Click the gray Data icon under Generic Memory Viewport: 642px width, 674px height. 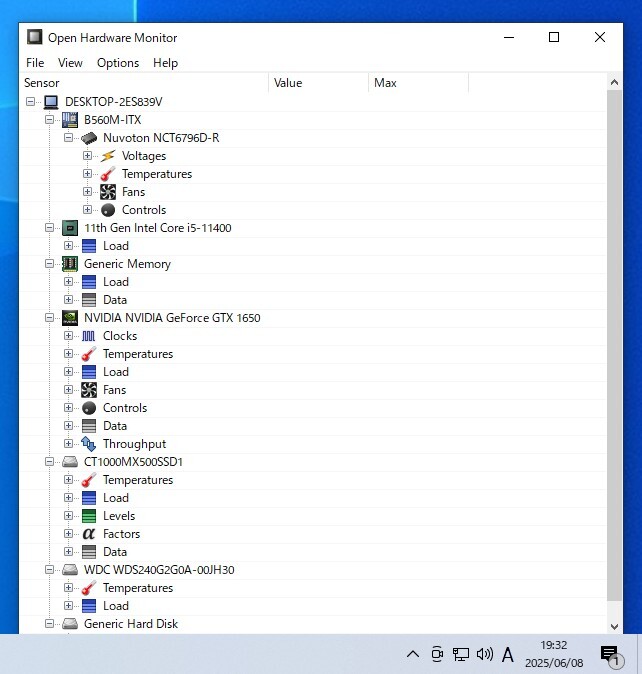point(89,300)
